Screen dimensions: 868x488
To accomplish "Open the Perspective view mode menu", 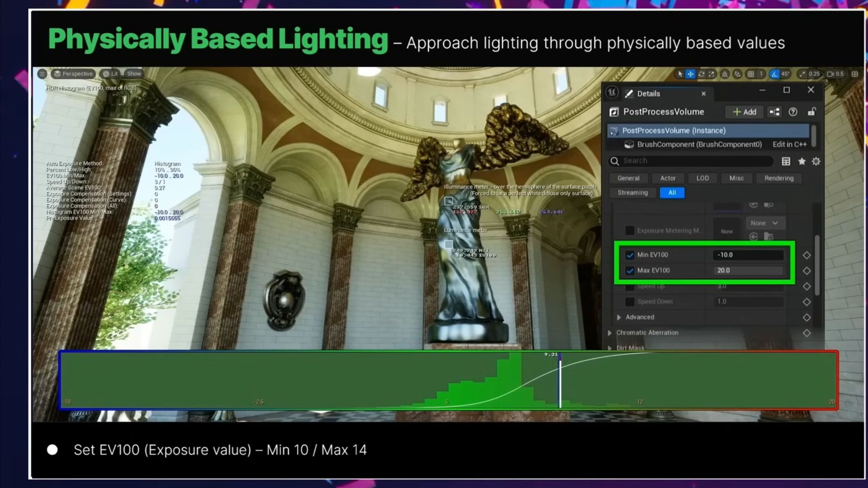I will tap(74, 74).
